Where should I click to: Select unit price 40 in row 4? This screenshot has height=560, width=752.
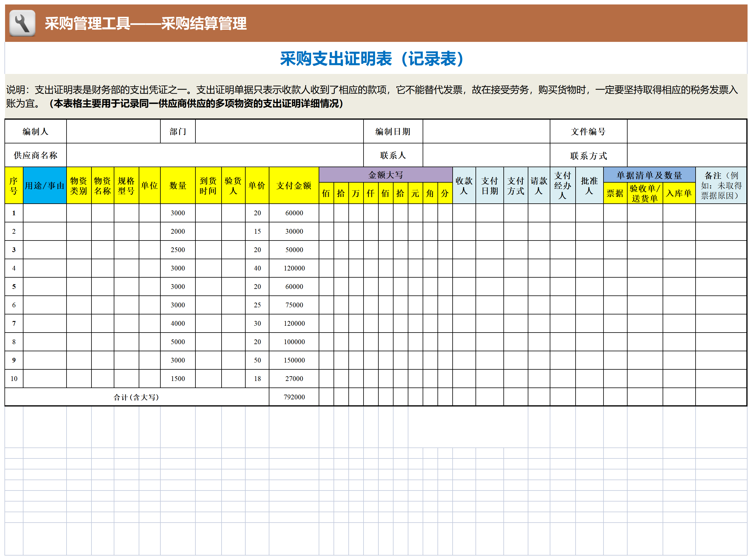coord(257,268)
